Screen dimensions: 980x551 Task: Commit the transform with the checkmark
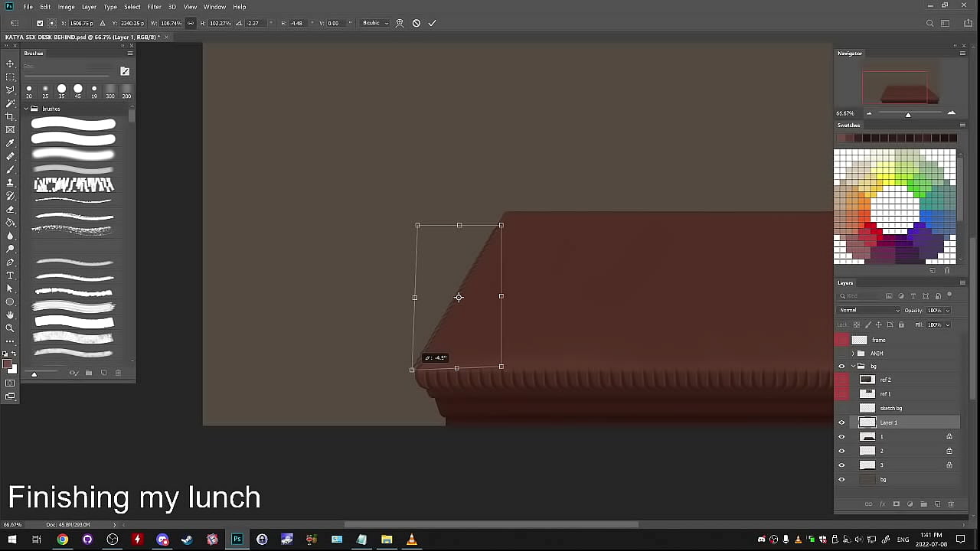click(432, 23)
